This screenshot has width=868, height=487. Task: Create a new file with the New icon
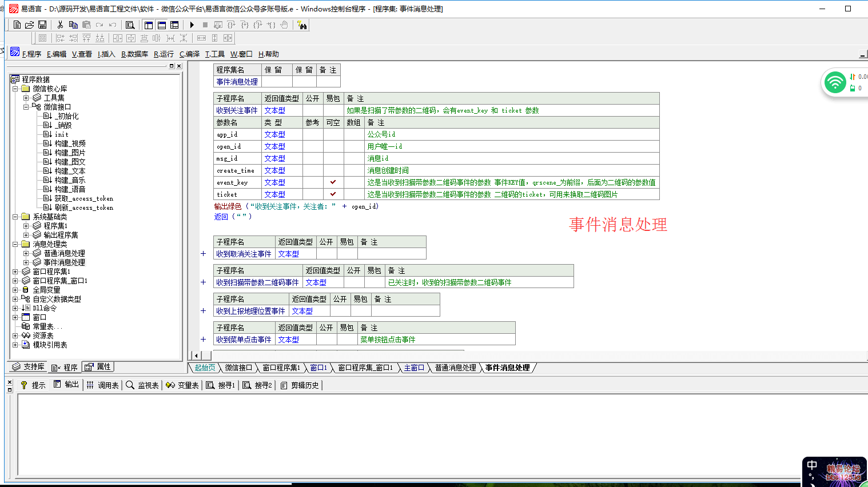click(x=17, y=25)
